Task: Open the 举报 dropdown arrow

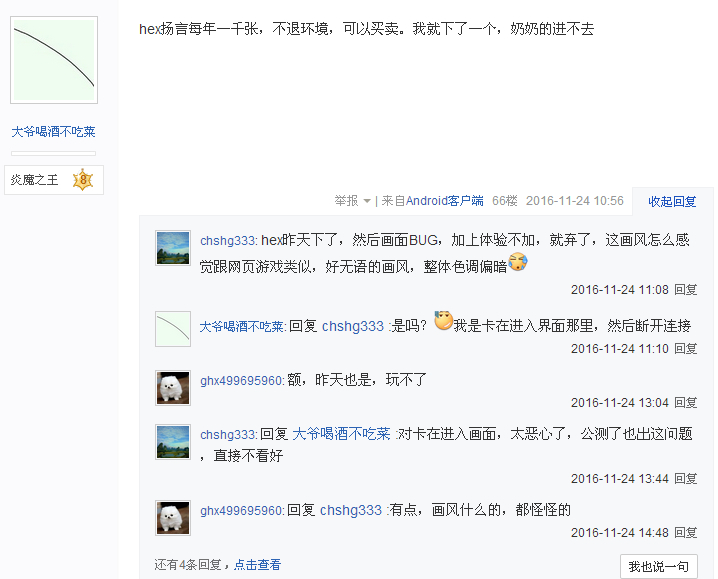Action: coord(366,201)
